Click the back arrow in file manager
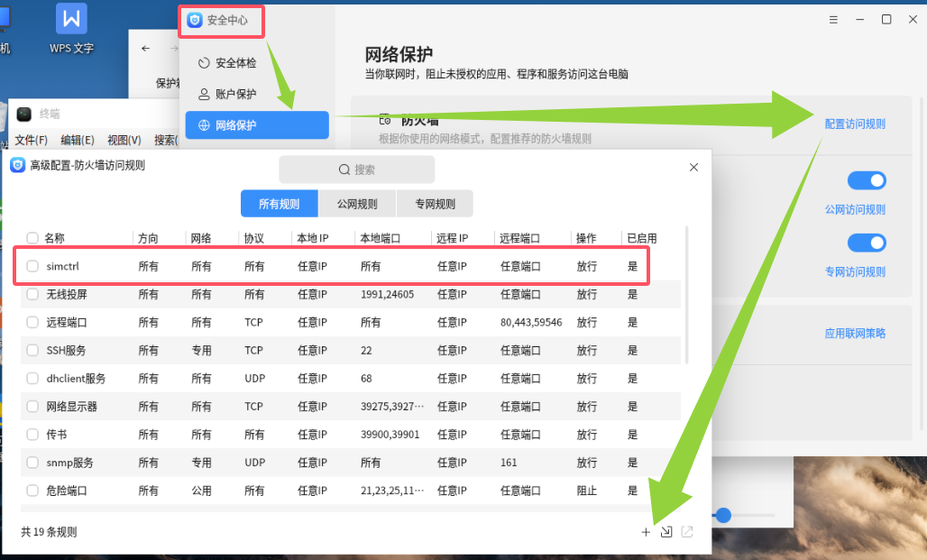This screenshot has width=927, height=560. pos(146,49)
